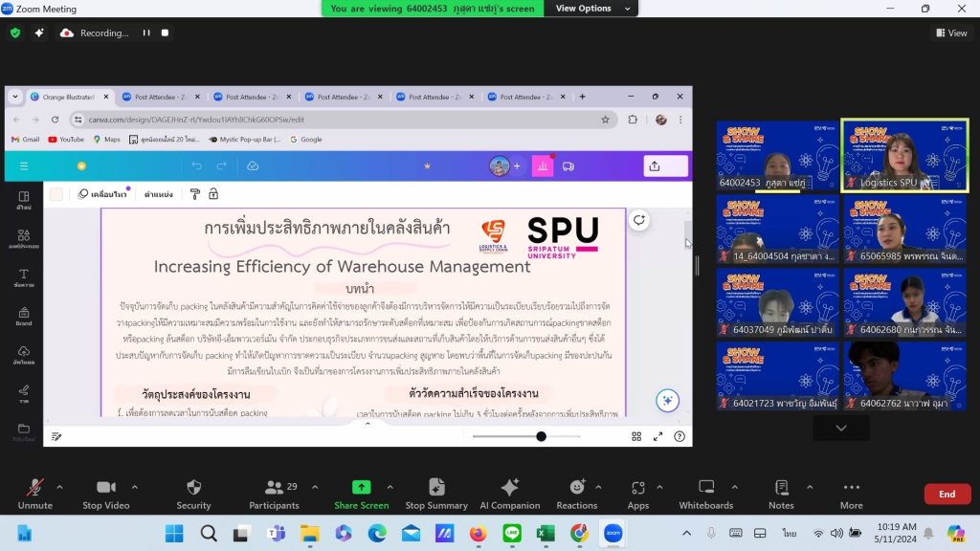Image resolution: width=980 pixels, height=551 pixels.
Task: Open Canva analytics chart button
Action: tap(543, 166)
